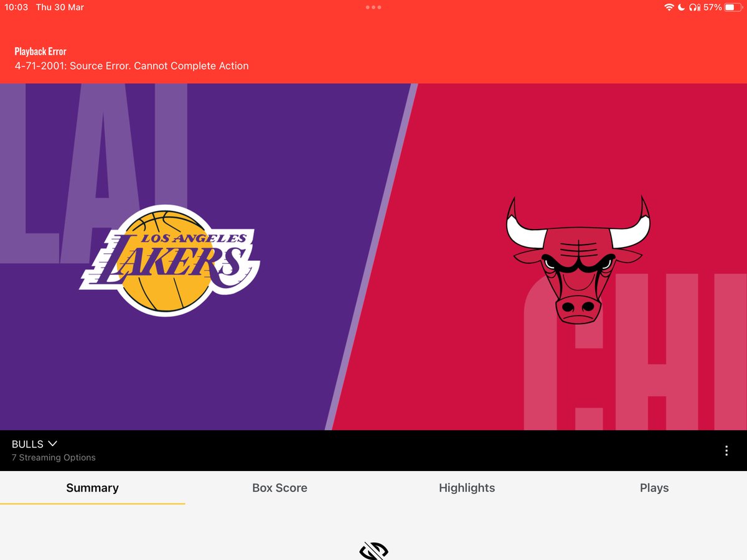Tap the battery indicator icon
The image size is (747, 560).
(733, 7)
